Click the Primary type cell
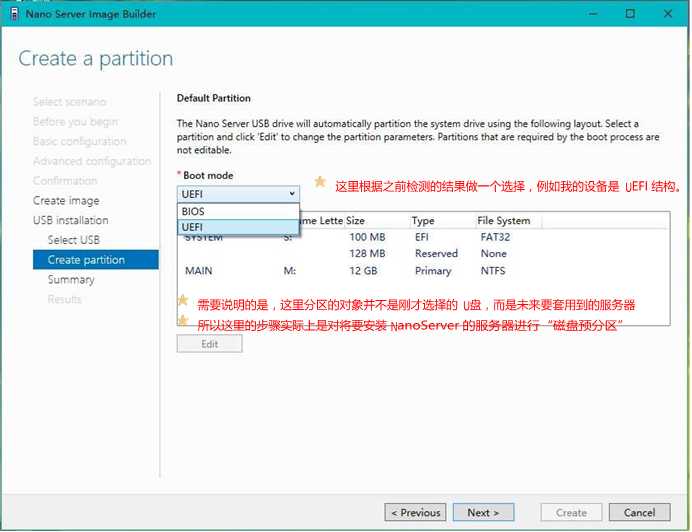The height and width of the screenshot is (532, 692). point(433,271)
